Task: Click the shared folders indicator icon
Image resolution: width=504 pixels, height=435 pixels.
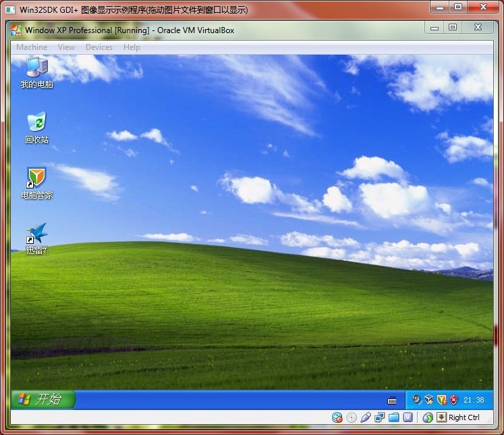Action: click(x=394, y=417)
